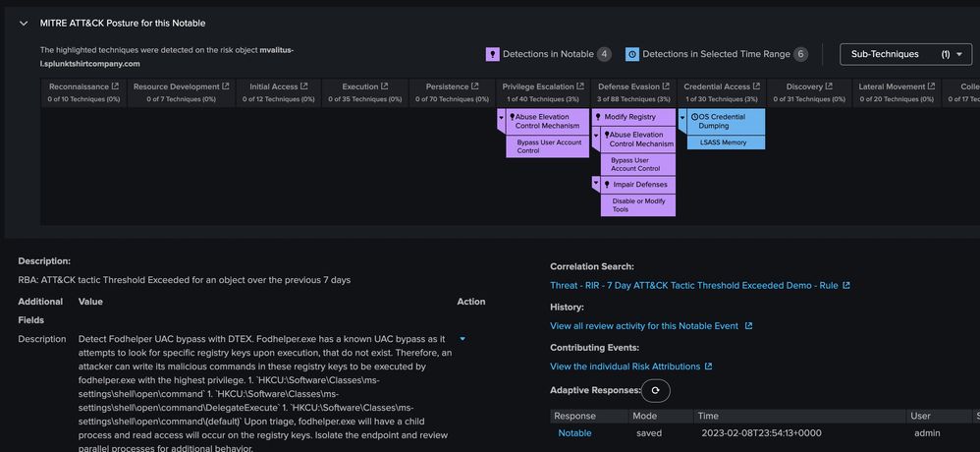The width and height of the screenshot is (980, 452).
Task: Select the LSASS Memory sub-technique
Action: pyautogui.click(x=726, y=142)
